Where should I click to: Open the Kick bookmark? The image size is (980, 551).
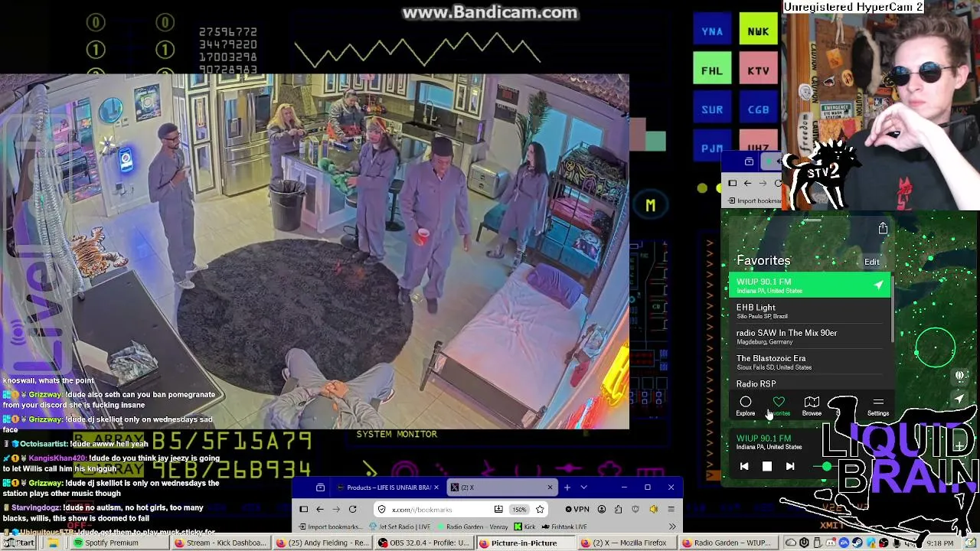524,527
